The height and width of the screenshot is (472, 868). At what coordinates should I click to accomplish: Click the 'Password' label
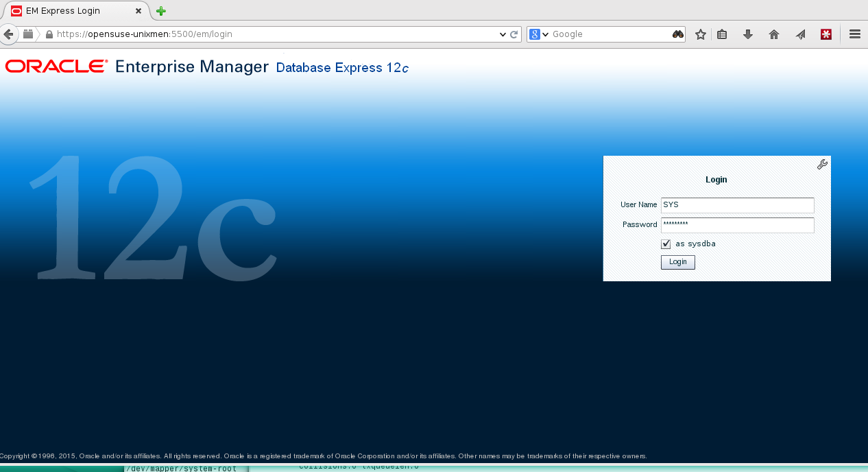[640, 225]
